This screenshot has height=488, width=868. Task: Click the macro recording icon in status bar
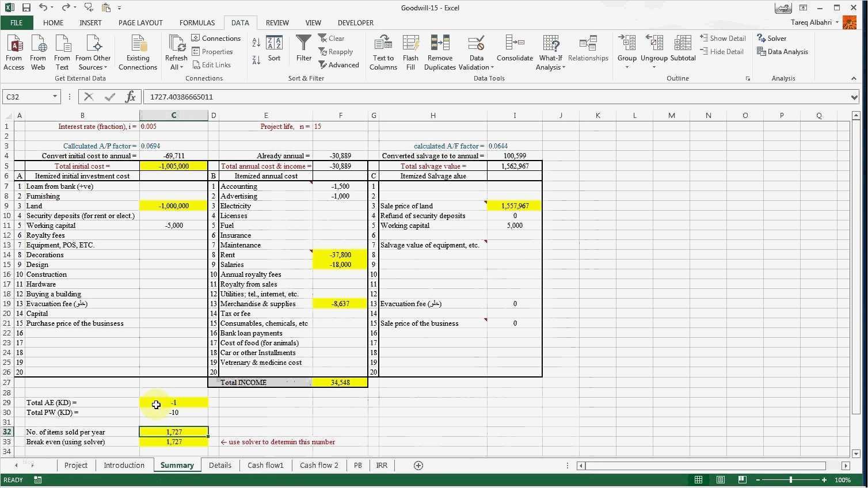(38, 480)
